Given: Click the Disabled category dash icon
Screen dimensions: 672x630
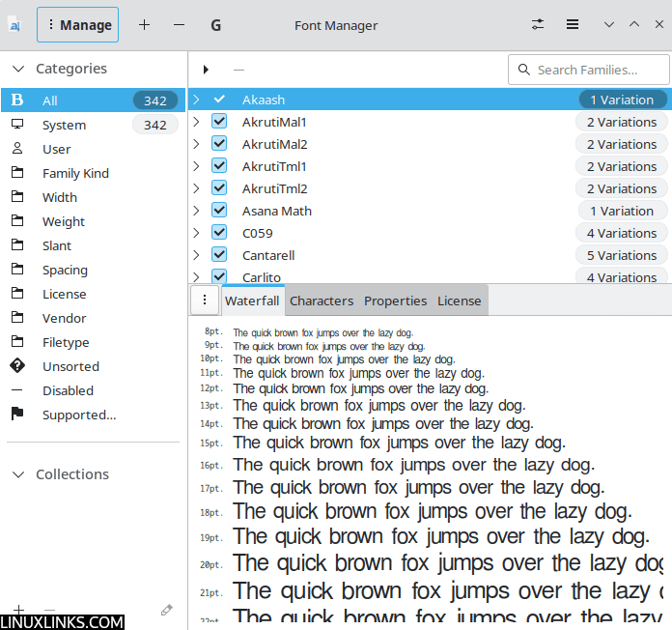Looking at the screenshot, I should tap(17, 390).
